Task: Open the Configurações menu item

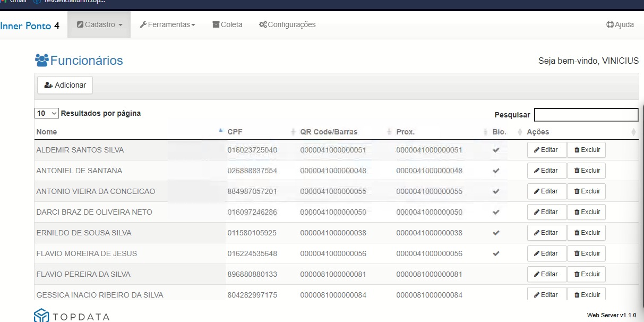Action: click(x=287, y=24)
